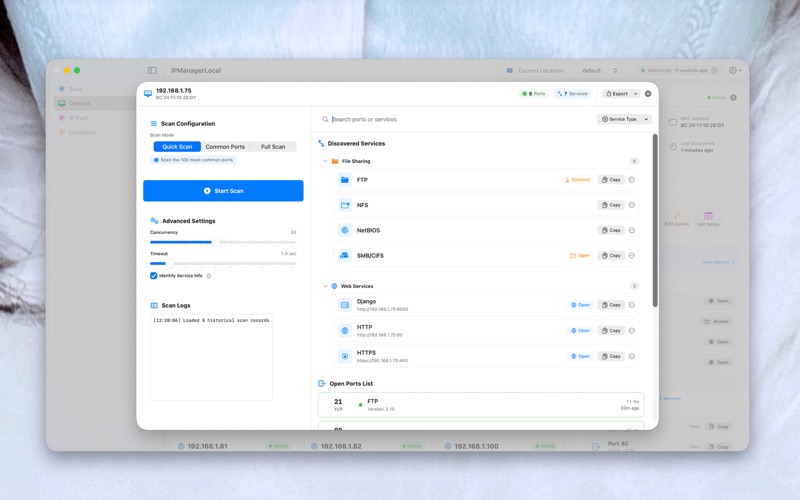800x500 pixels.
Task: Click the HTTPS shield icon
Action: [x=345, y=356]
